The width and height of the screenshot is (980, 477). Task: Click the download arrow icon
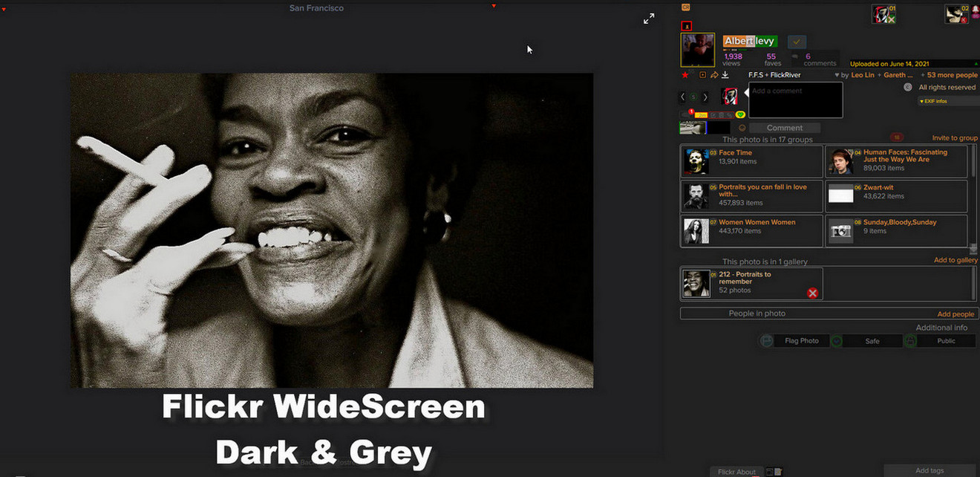[x=725, y=74]
